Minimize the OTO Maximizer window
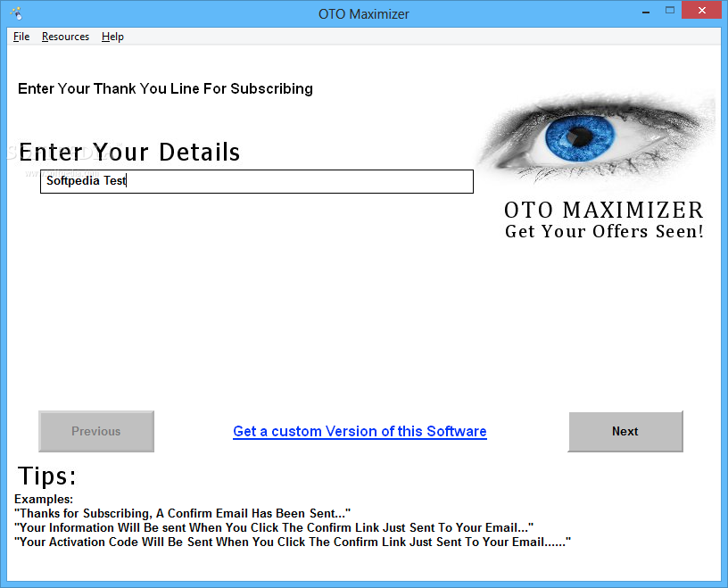 tap(645, 11)
